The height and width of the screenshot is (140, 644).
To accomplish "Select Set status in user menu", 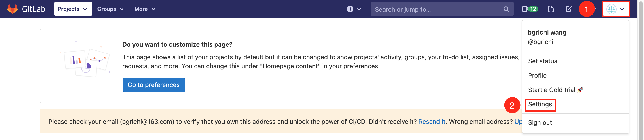I will pyautogui.click(x=542, y=61).
